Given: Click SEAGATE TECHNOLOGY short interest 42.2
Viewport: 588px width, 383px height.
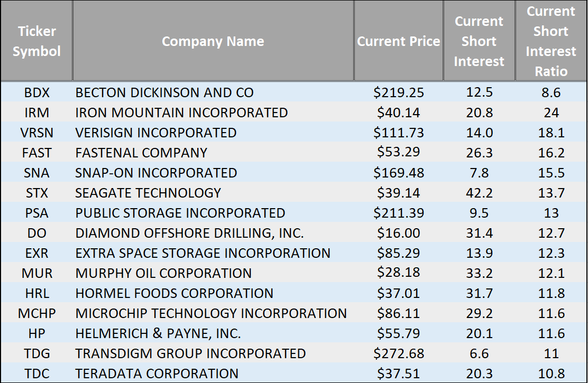Looking at the screenshot, I should [479, 193].
